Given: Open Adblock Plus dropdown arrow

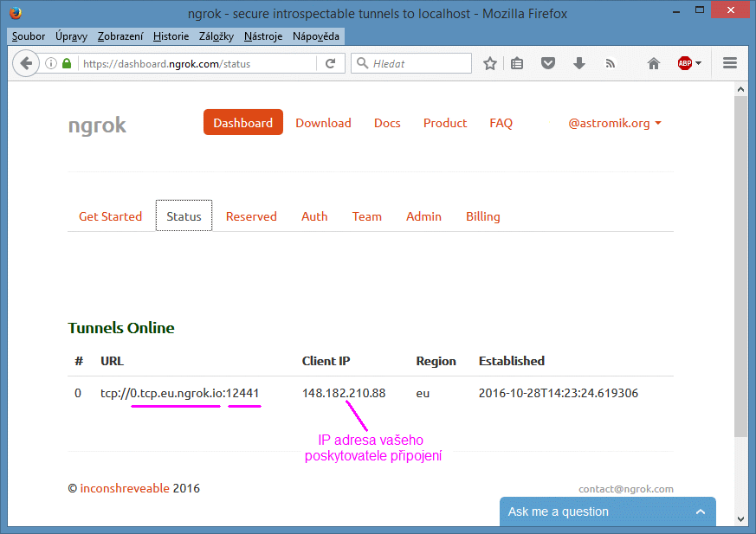Looking at the screenshot, I should click(x=699, y=63).
